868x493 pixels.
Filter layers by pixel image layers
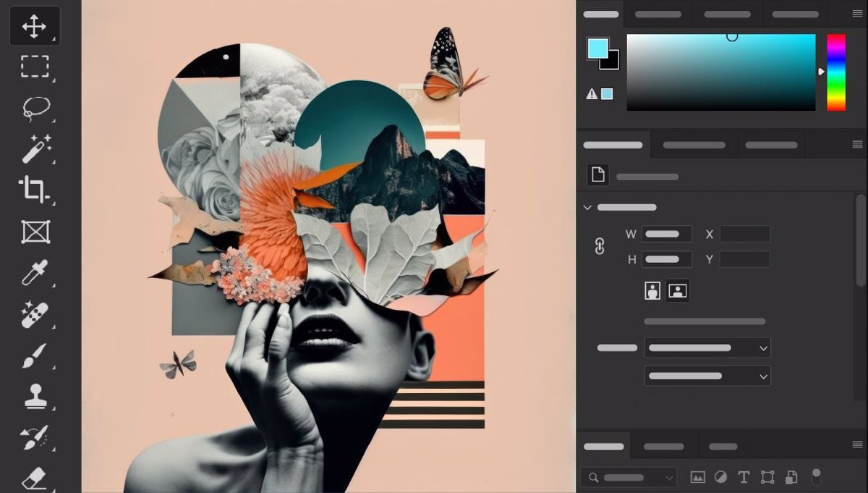coord(697,477)
